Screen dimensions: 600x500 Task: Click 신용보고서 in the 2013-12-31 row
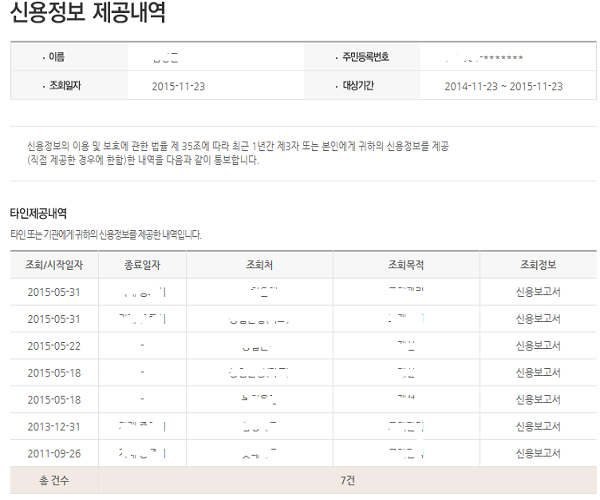coord(538,427)
